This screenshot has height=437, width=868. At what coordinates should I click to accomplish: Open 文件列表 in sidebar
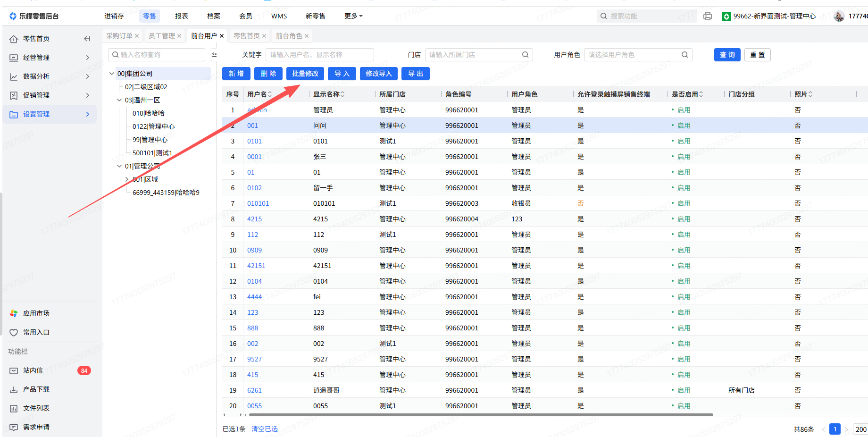click(36, 408)
